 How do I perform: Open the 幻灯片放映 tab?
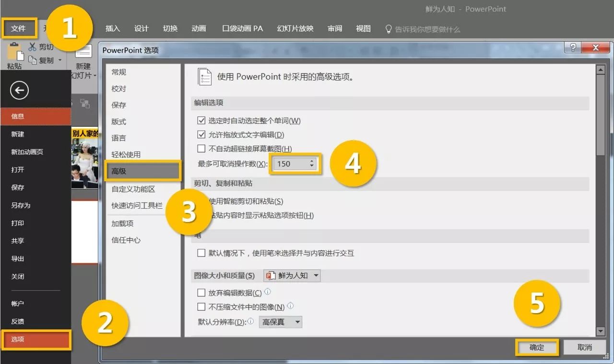(x=295, y=29)
